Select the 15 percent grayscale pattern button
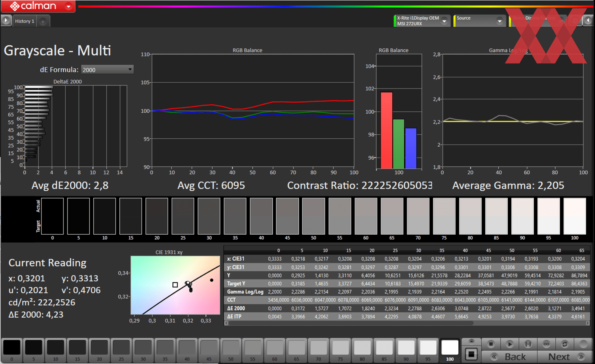The width and height of the screenshot is (595, 364). point(77,350)
